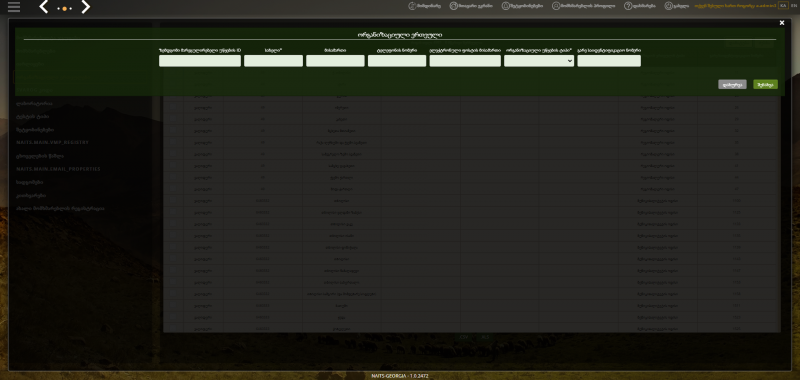The height and width of the screenshot is (380, 800).
Task: Select NAITS.MAIN.EMAIL_PROPERTIES in the sidebar
Action: click(x=58, y=169)
